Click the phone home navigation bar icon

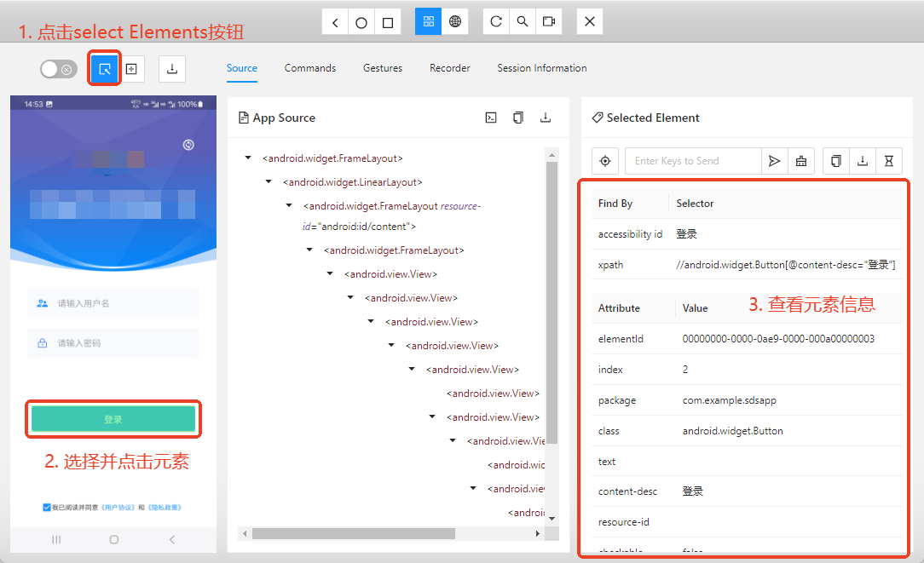(113, 539)
